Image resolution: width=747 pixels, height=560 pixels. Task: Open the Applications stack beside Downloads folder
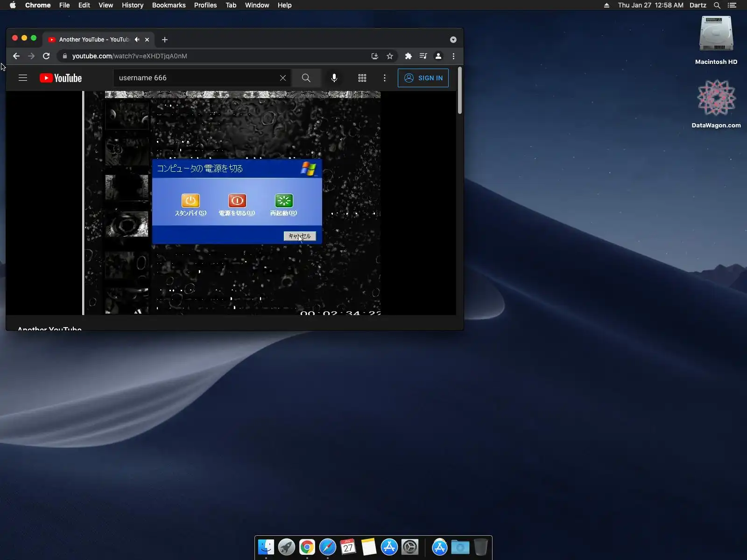[440, 547]
